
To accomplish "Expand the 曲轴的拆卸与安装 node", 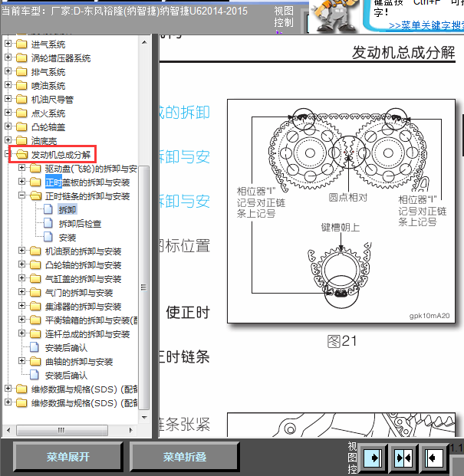I will click(x=22, y=361).
